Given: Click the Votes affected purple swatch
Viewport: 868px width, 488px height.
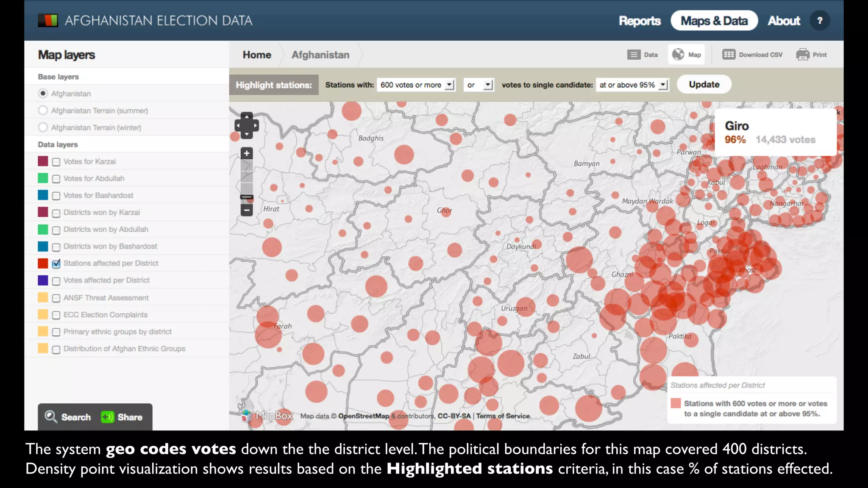Looking at the screenshot, I should tap(43, 280).
